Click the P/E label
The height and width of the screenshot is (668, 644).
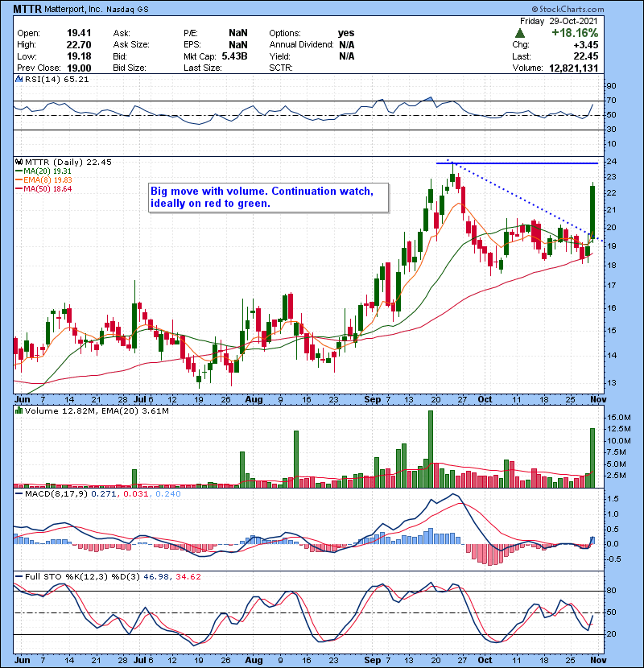191,33
